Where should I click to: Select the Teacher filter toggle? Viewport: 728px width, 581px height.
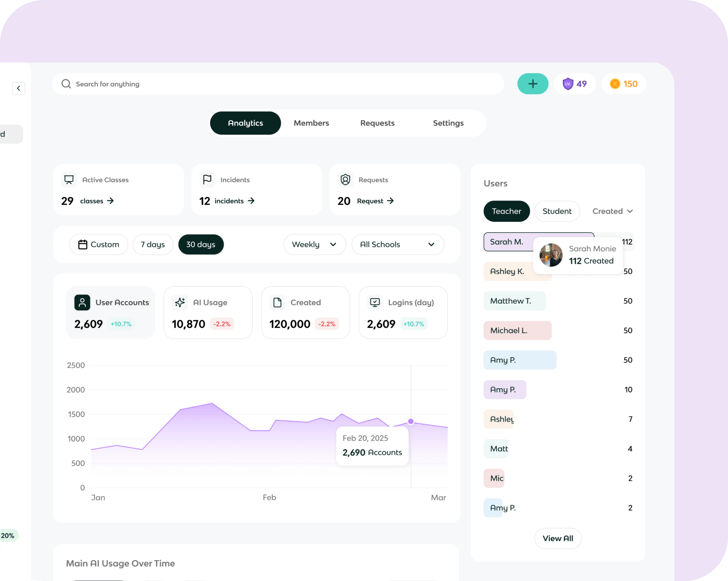pyautogui.click(x=506, y=211)
